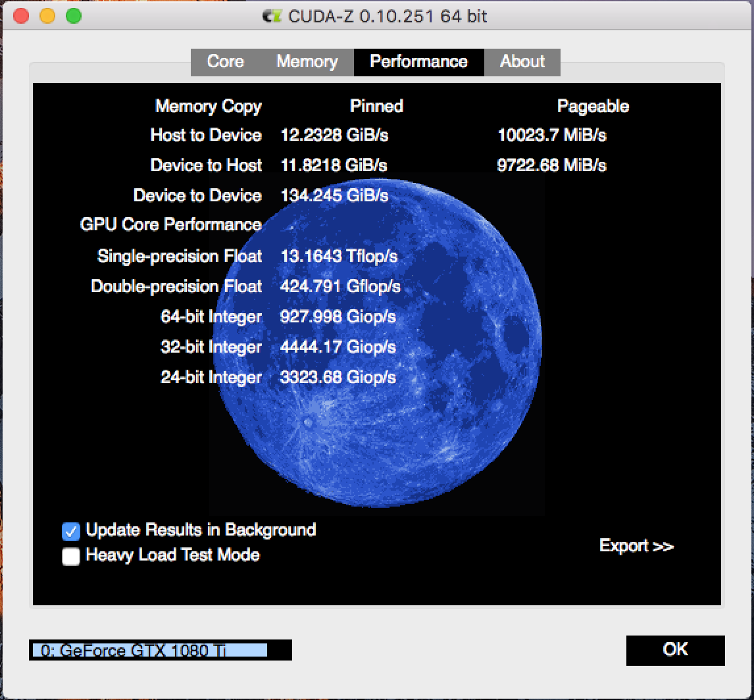Click the Host to Device label
754x700 pixels.
pyautogui.click(x=206, y=135)
